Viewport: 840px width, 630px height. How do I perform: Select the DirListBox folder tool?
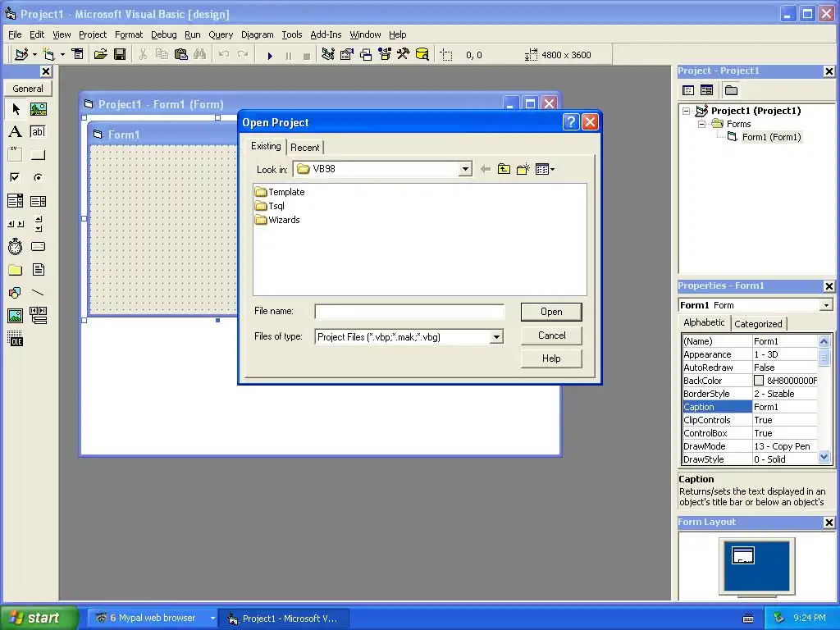[15, 269]
